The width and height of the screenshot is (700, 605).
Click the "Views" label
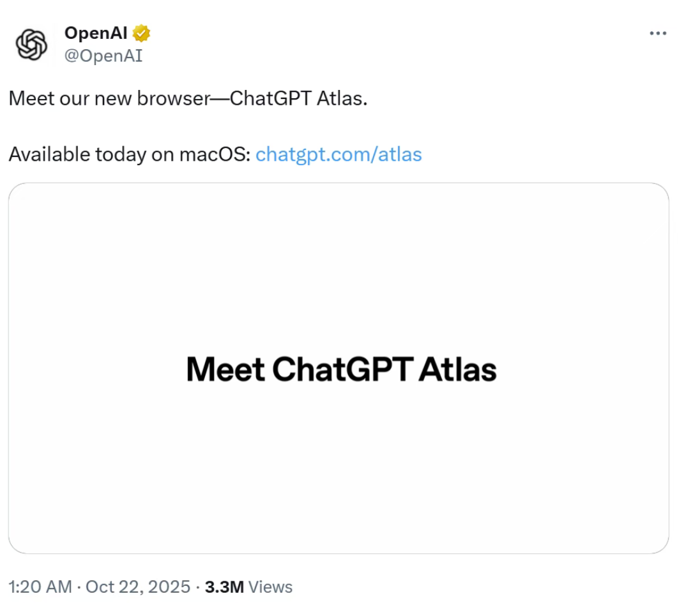(x=270, y=586)
